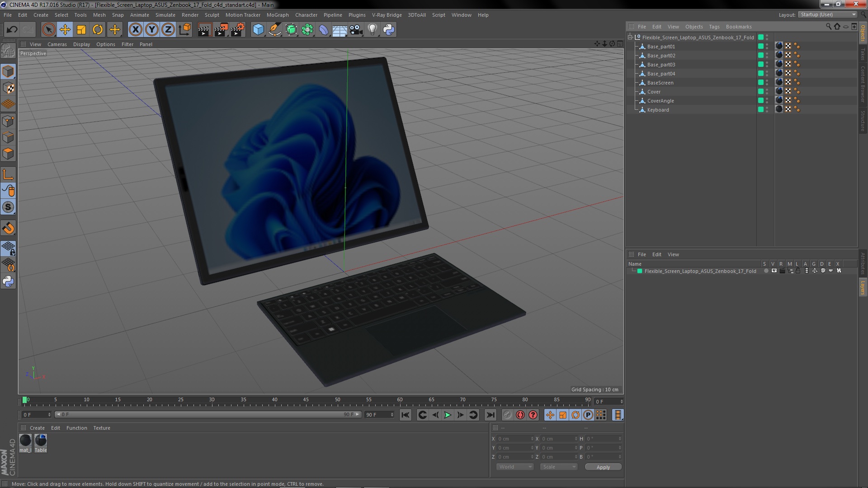Click Y position input field
This screenshot has height=488, width=868.
[x=514, y=448]
